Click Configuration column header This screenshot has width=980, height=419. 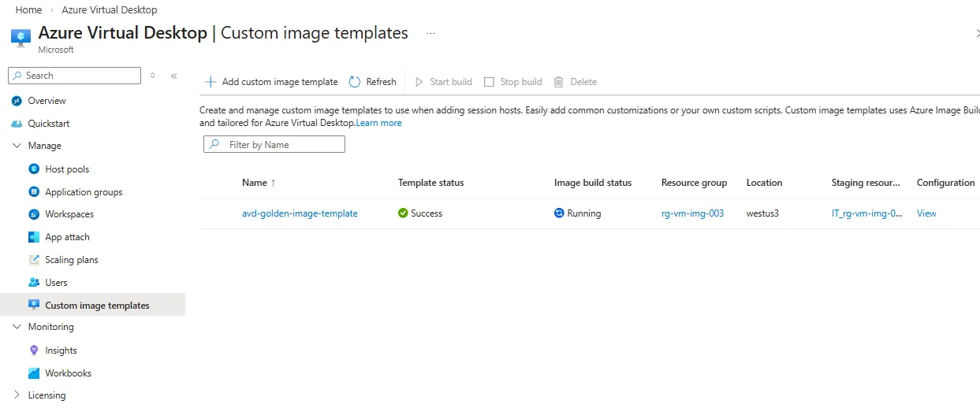945,183
